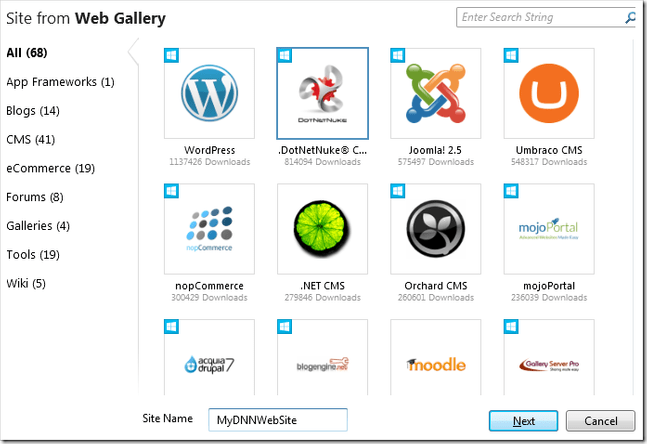
Task: Show All (68) category
Action: pos(27,53)
